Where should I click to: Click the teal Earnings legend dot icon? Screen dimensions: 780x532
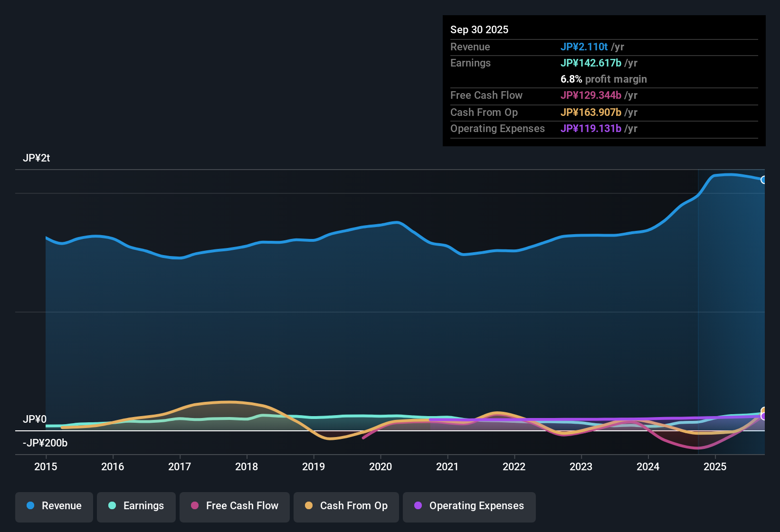point(112,506)
